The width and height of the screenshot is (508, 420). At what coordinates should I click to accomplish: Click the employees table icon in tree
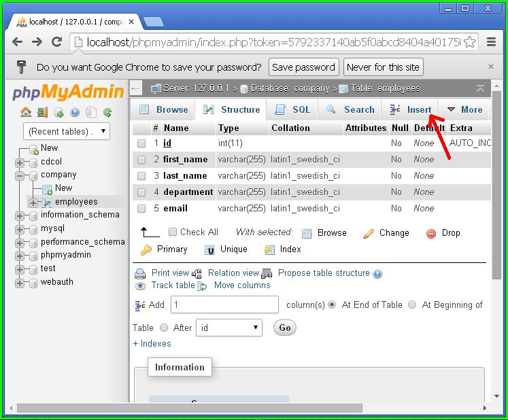pos(48,203)
